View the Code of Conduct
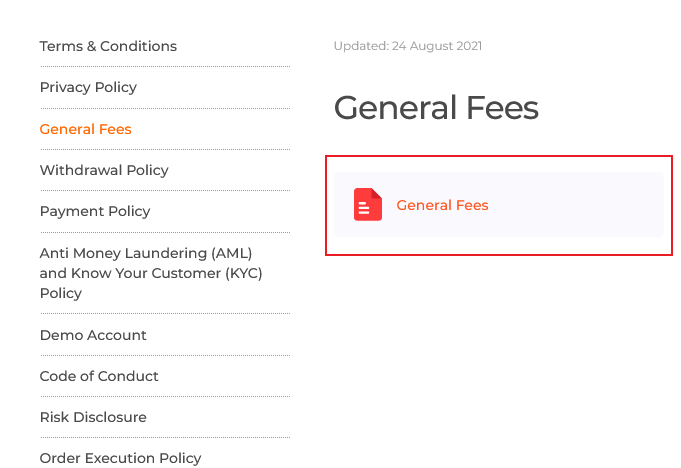Viewport: 681px width, 468px height. point(99,376)
